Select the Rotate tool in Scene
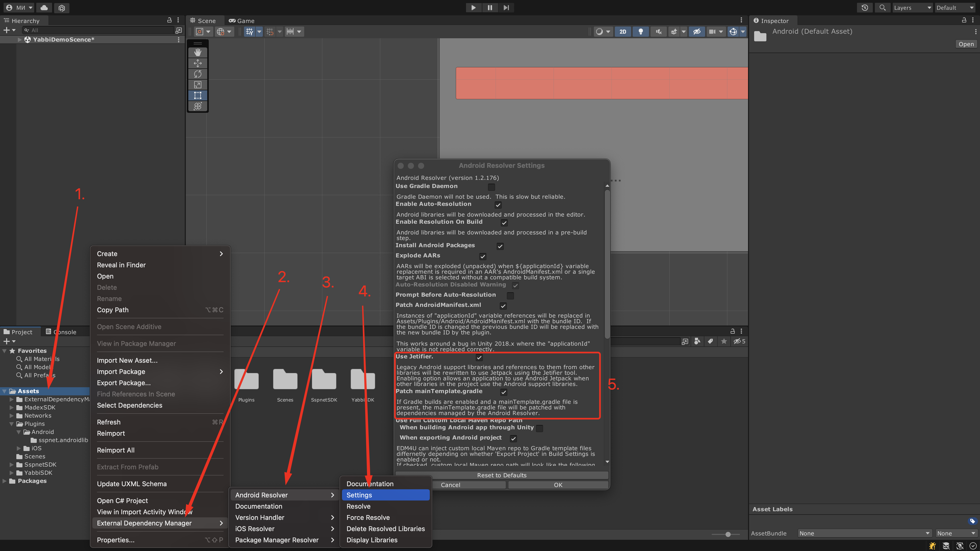The width and height of the screenshot is (980, 551). [198, 74]
